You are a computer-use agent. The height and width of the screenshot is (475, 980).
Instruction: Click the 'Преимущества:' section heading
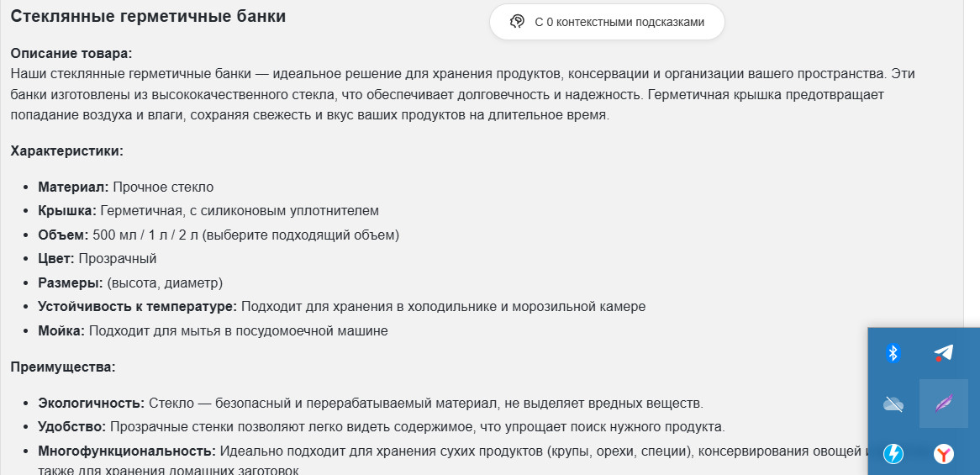[x=63, y=367]
